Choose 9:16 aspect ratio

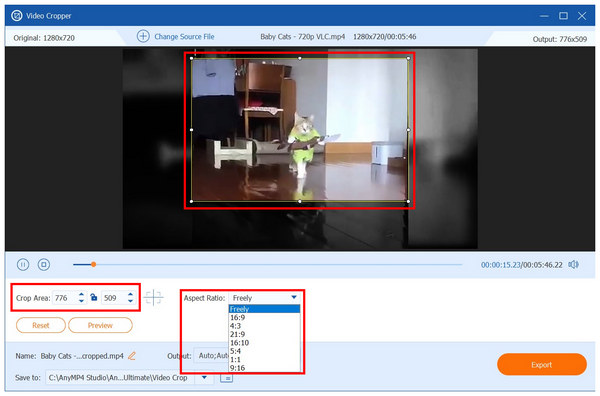click(264, 368)
